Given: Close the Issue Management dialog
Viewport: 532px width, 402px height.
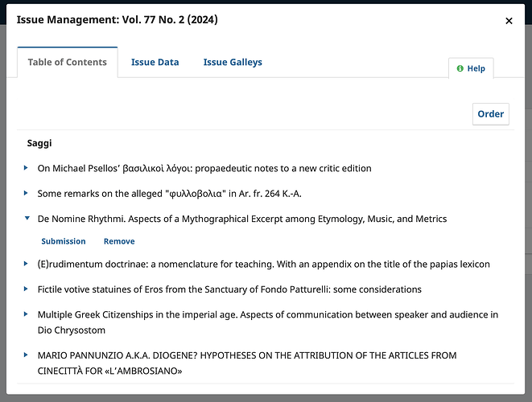Looking at the screenshot, I should pyautogui.click(x=509, y=21).
